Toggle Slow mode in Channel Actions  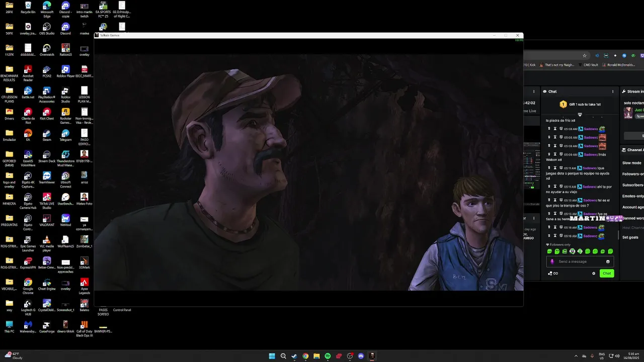click(632, 163)
